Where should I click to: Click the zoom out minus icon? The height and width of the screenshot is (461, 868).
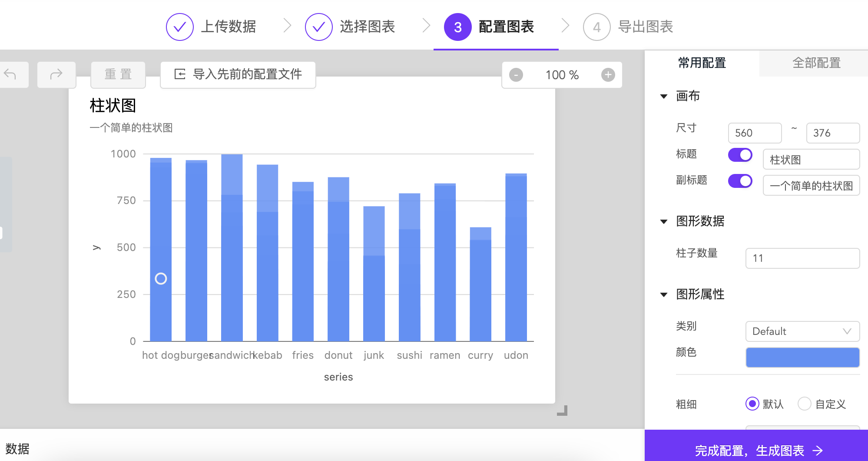516,75
